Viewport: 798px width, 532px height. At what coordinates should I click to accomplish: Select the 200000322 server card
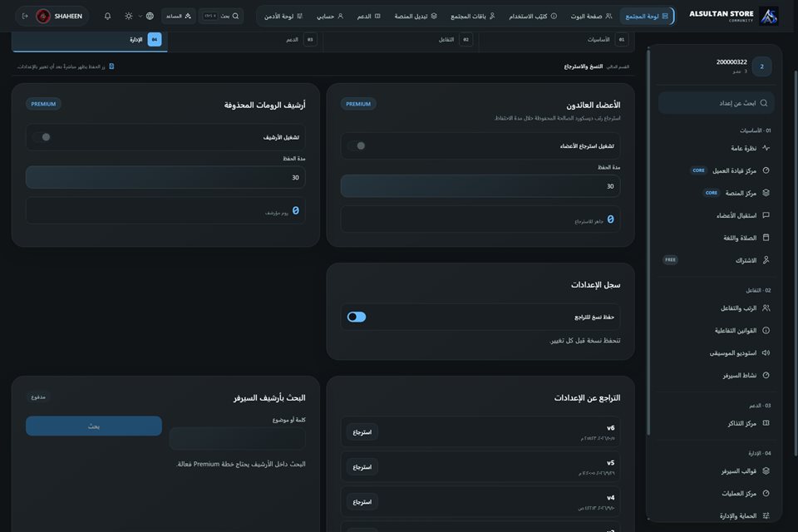714,66
